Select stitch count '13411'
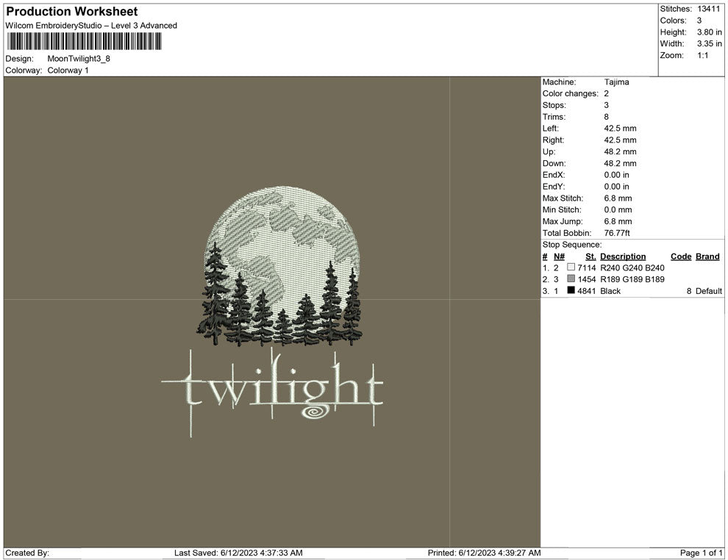Screen dimensions: 728x560 (708, 9)
